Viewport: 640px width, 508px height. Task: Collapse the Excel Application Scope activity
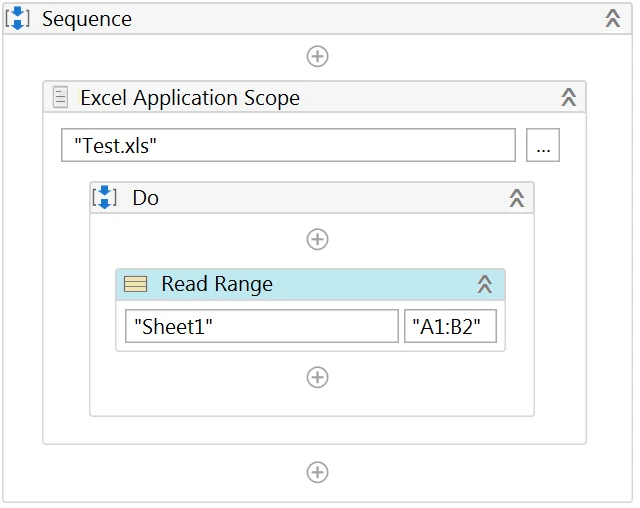pyautogui.click(x=568, y=97)
